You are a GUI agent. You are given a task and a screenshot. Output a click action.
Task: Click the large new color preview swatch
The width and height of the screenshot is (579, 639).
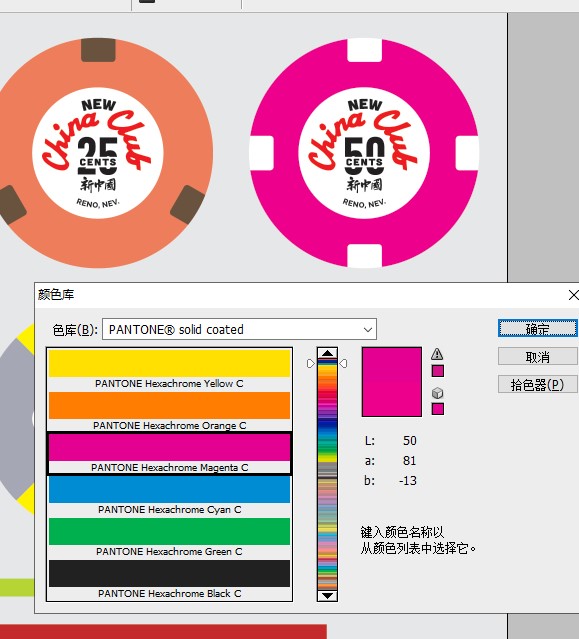392,382
